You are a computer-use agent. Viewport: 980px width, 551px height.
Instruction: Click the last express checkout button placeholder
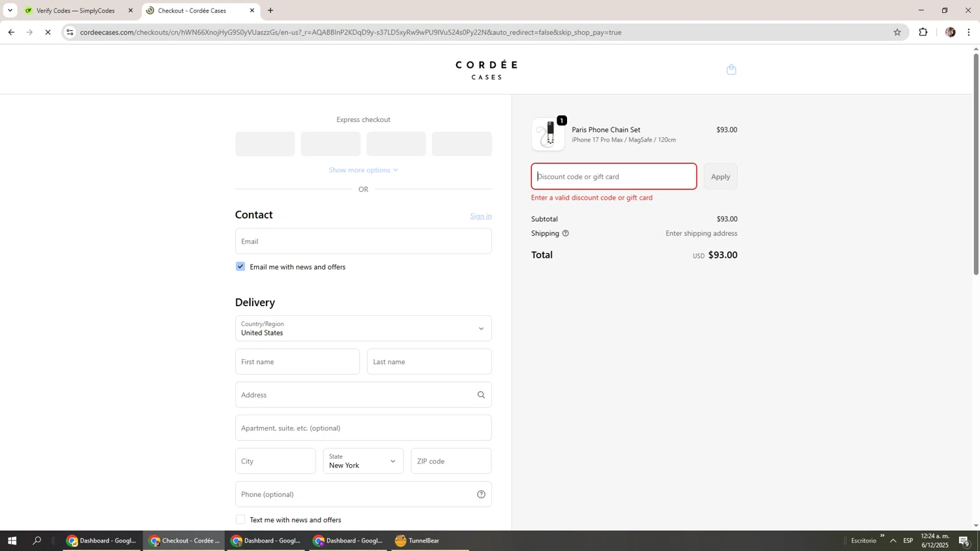click(462, 144)
